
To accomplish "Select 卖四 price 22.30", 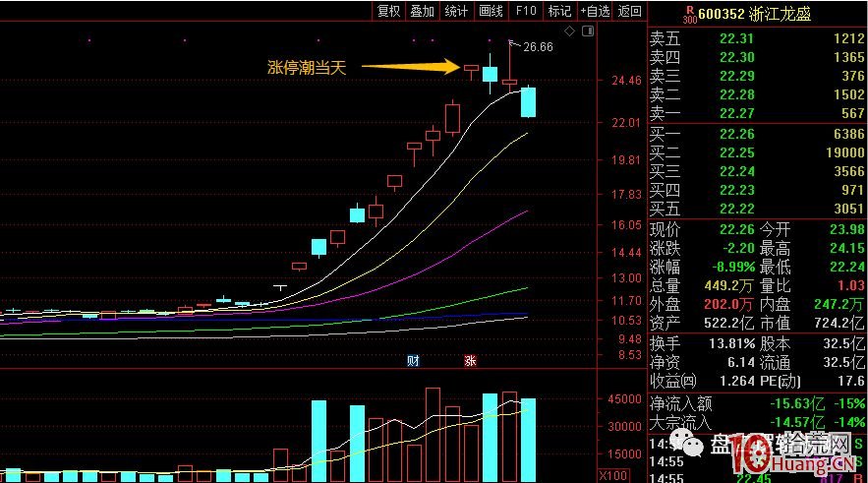I will [736, 57].
